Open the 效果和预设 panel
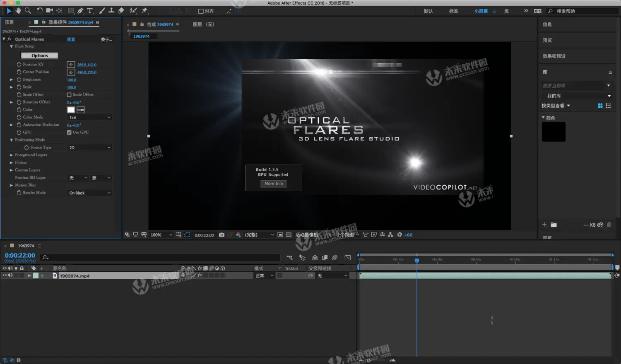621x364 pixels. pos(554,56)
